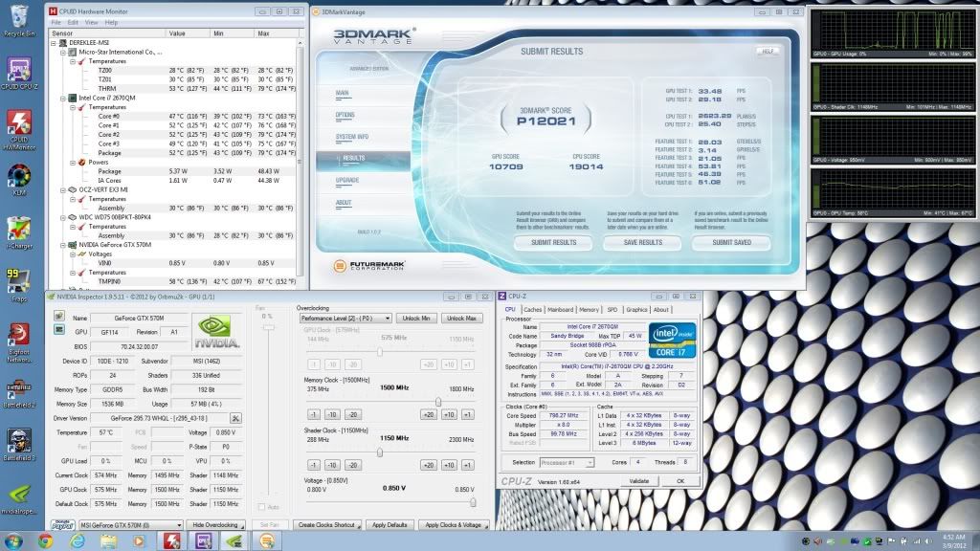This screenshot has height=551, width=980.
Task: Click the Unlock Max button
Action: pos(461,319)
